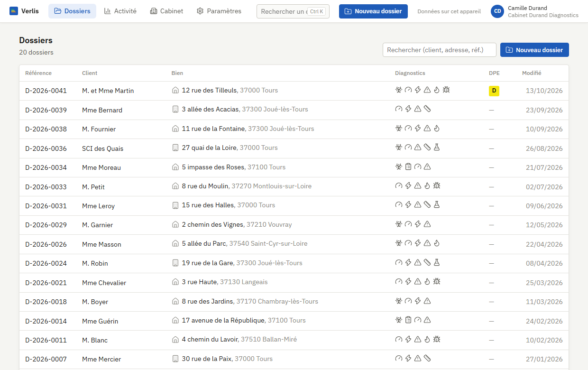This screenshot has width=588, height=370.
Task: Open the Paramètres tab
Action: (219, 11)
